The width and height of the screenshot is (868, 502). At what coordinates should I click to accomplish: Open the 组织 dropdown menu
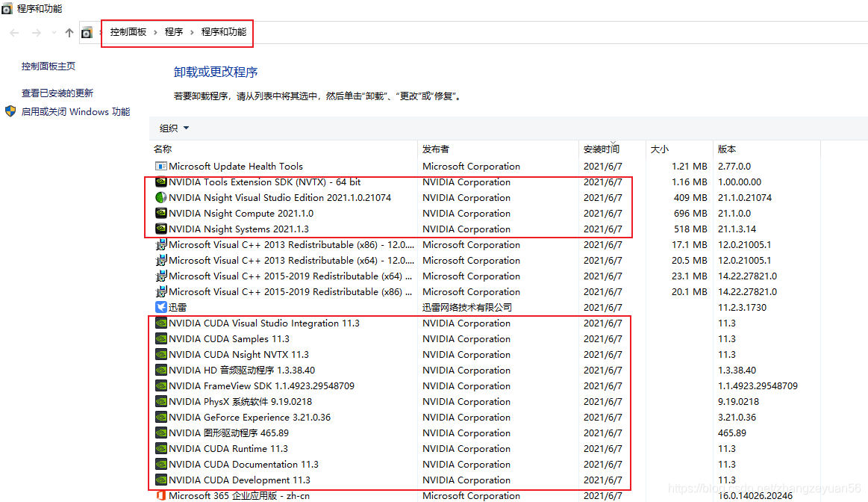click(174, 128)
